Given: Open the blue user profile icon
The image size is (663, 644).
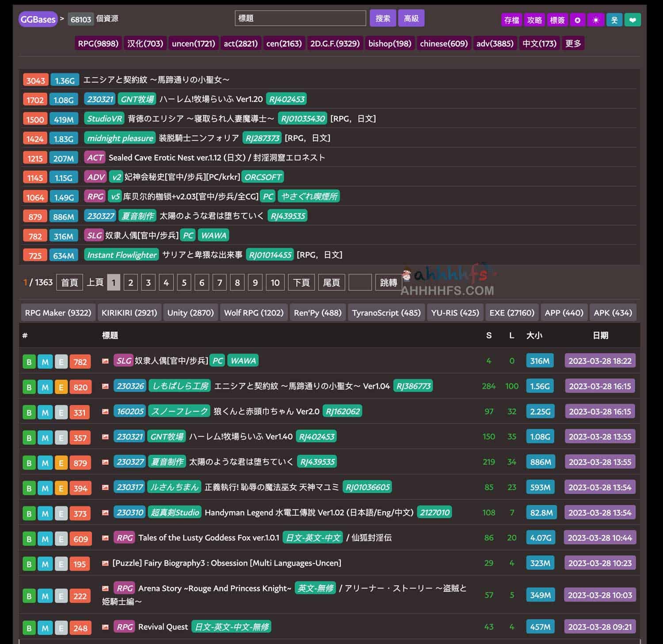Looking at the screenshot, I should 614,20.
